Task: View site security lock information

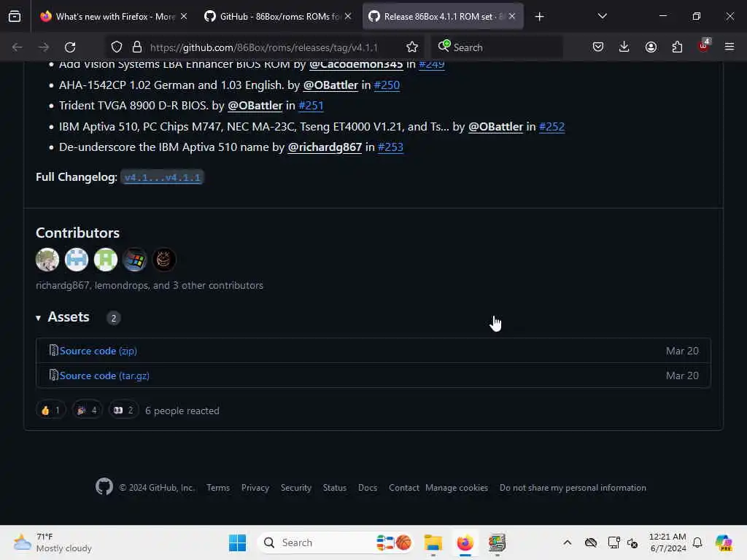Action: point(137,47)
